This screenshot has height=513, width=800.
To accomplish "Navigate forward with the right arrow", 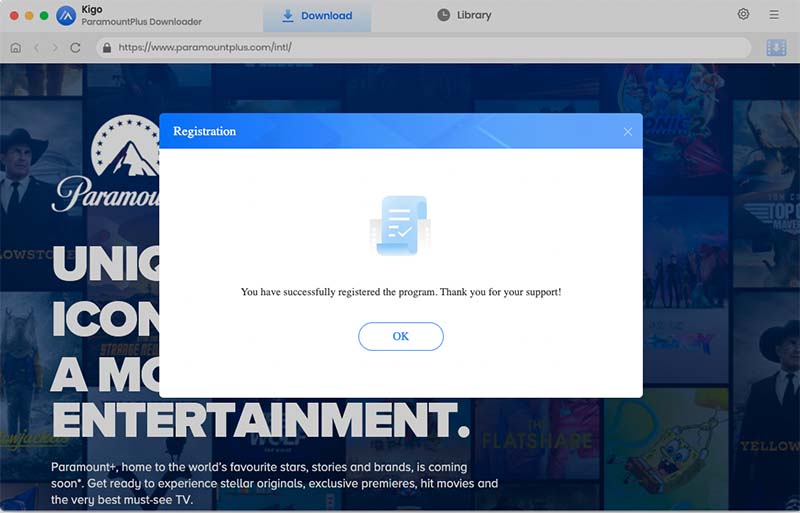I will tap(55, 47).
